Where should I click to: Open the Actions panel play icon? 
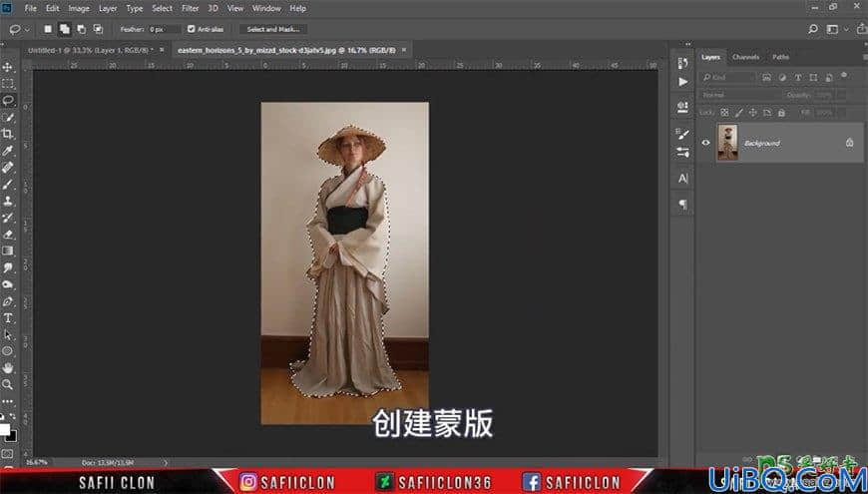683,82
